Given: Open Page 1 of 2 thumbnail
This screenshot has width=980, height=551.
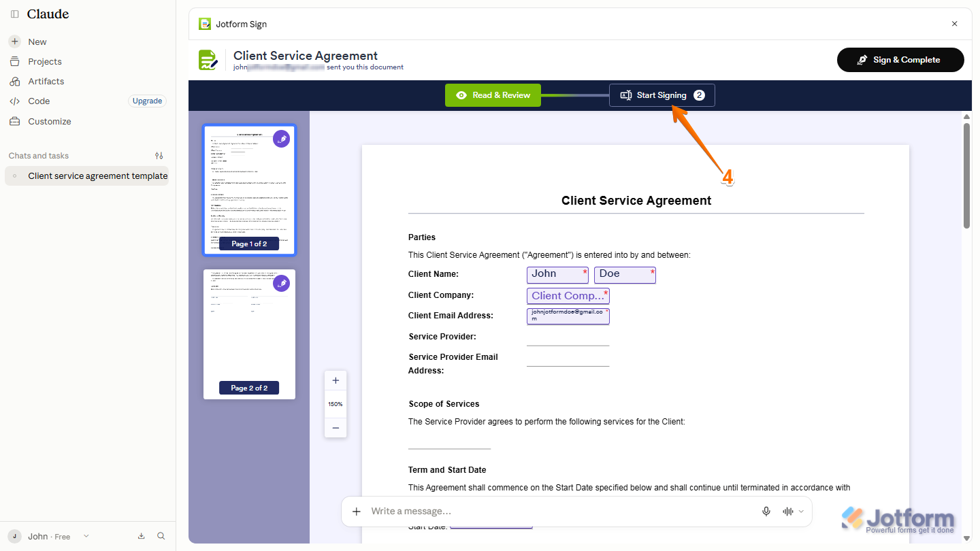Looking at the screenshot, I should click(249, 190).
